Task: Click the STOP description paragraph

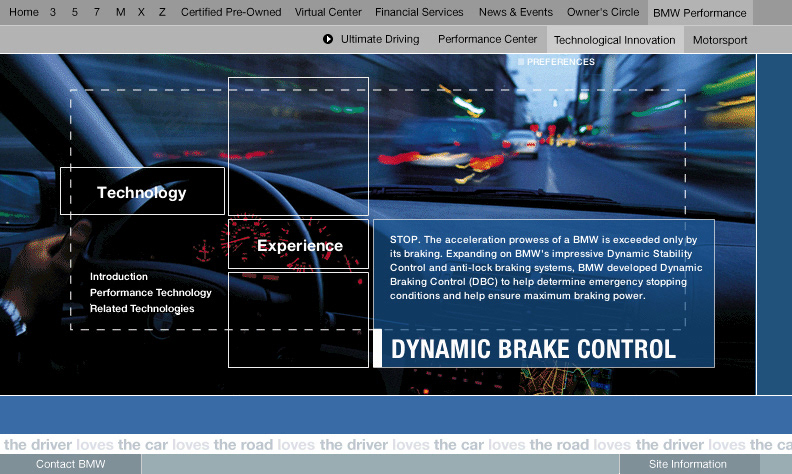Action: click(x=546, y=268)
